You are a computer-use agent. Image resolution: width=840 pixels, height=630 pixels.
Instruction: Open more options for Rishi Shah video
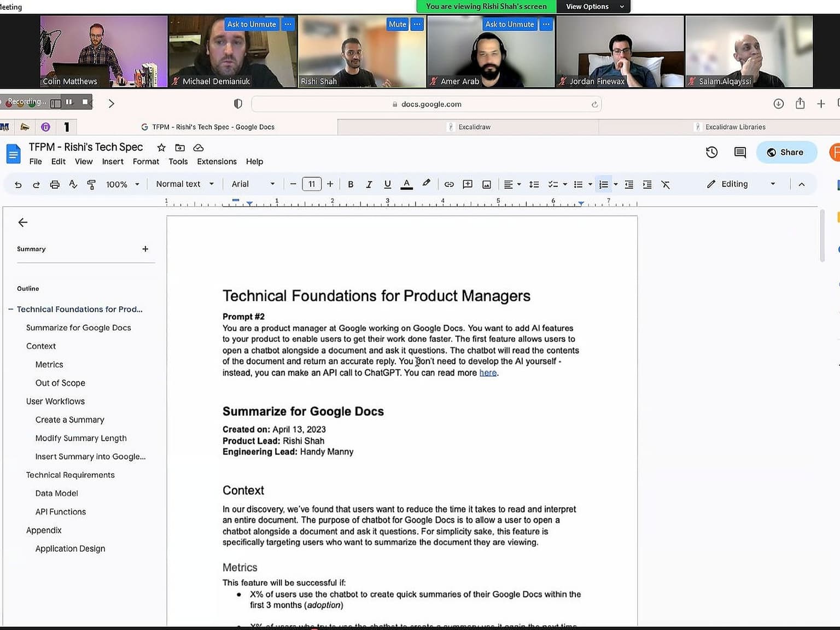pos(417,24)
